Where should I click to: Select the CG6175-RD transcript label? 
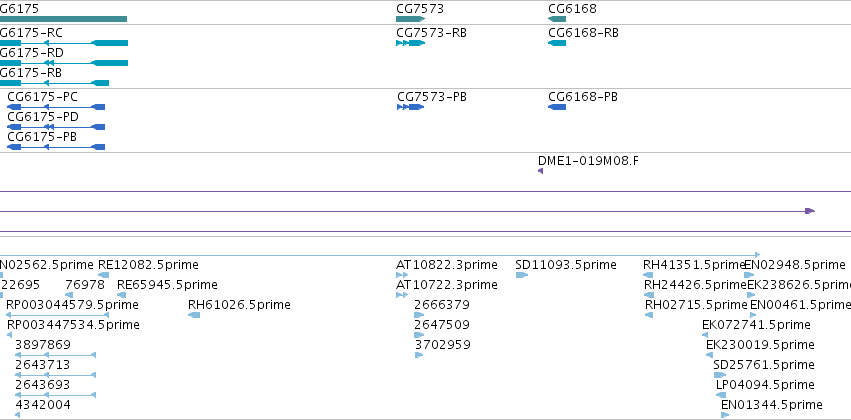(x=31, y=53)
